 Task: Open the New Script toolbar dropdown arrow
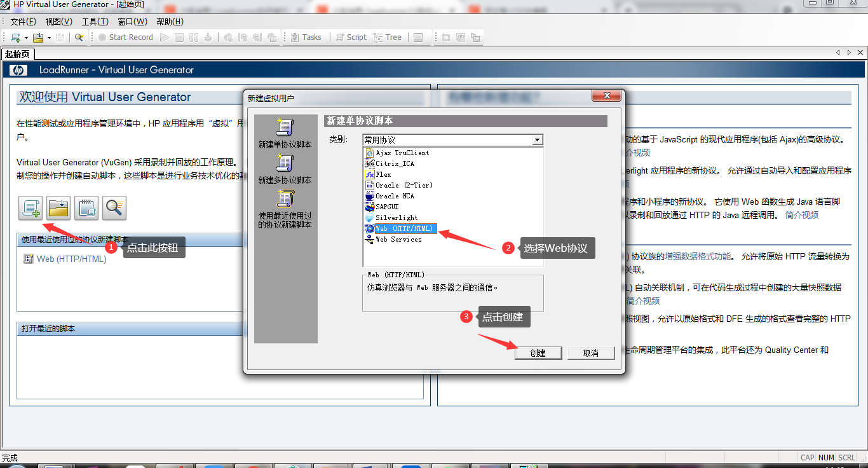coord(26,38)
